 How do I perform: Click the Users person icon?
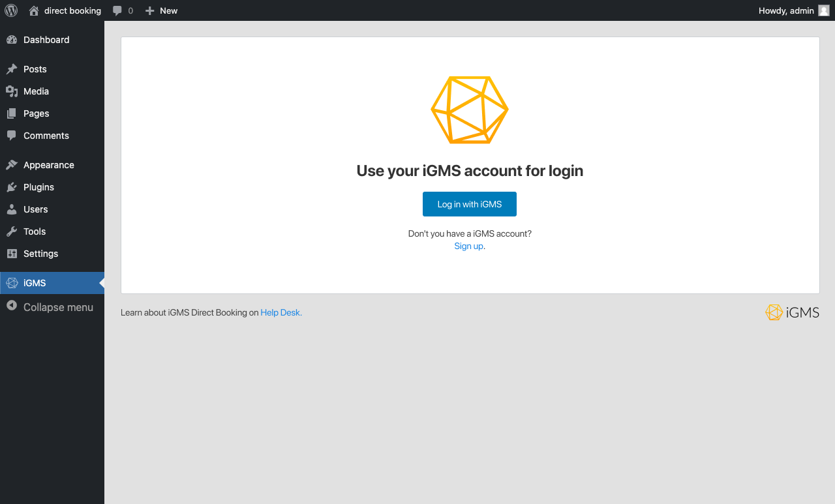tap(12, 209)
